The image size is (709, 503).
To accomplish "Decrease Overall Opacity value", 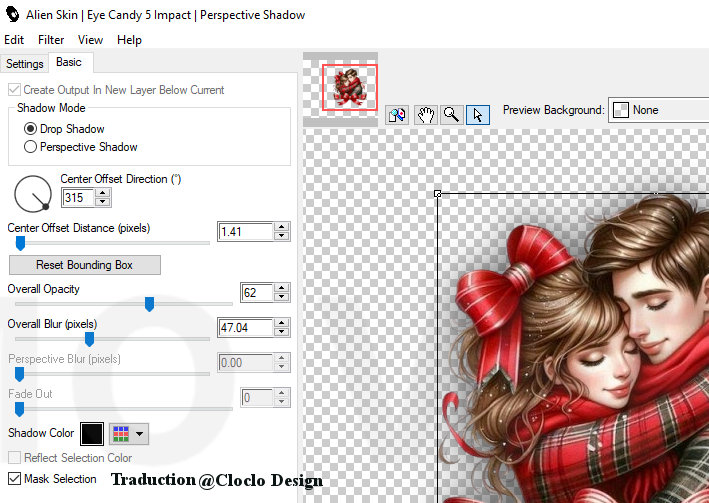I will [x=282, y=297].
